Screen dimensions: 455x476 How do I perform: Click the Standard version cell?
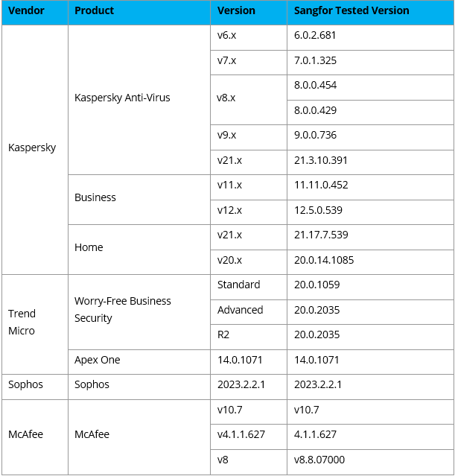coord(238,285)
